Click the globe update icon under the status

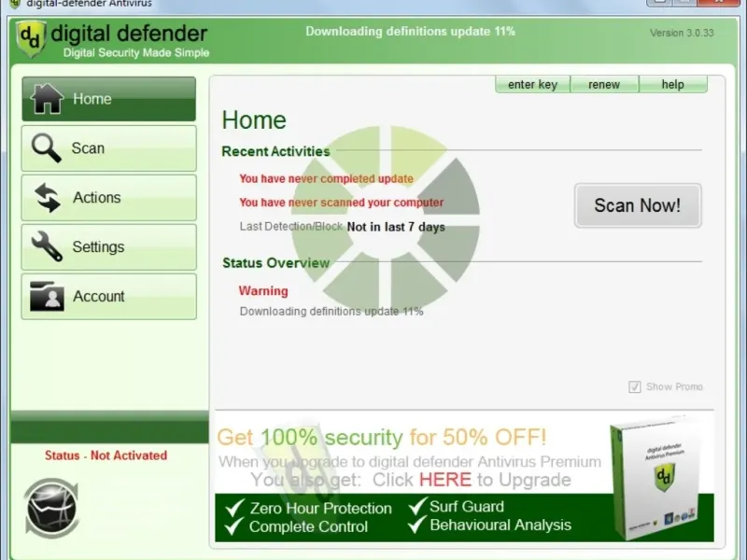coord(51,508)
